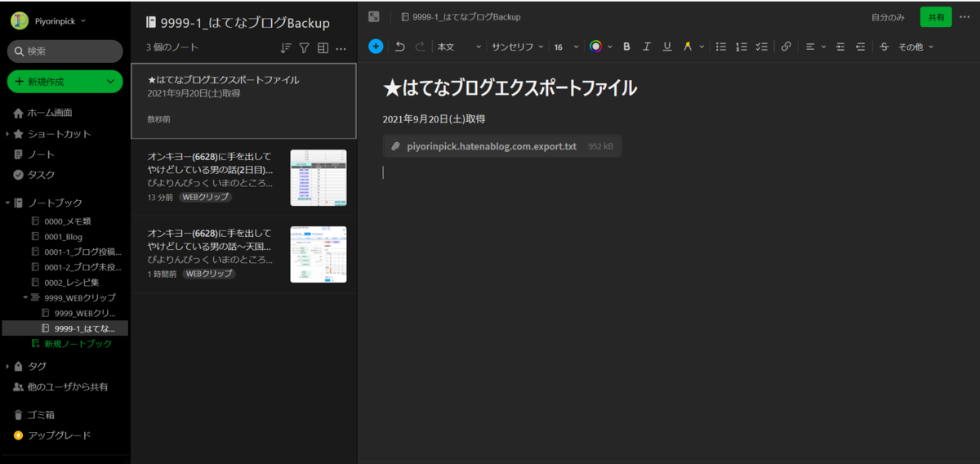The image size is (980, 464).
Task: Redo the last edit
Action: (420, 47)
